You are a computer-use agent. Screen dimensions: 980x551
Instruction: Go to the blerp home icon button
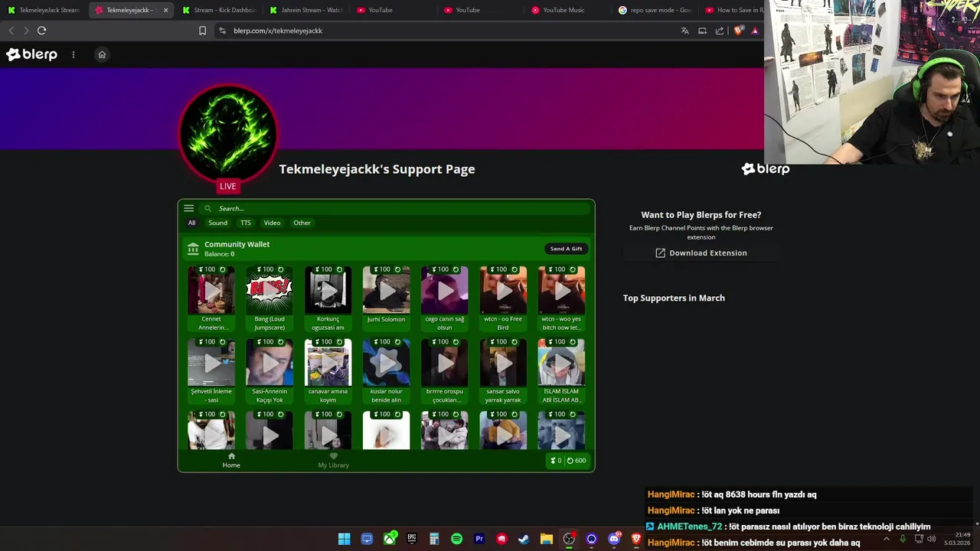coord(102,54)
